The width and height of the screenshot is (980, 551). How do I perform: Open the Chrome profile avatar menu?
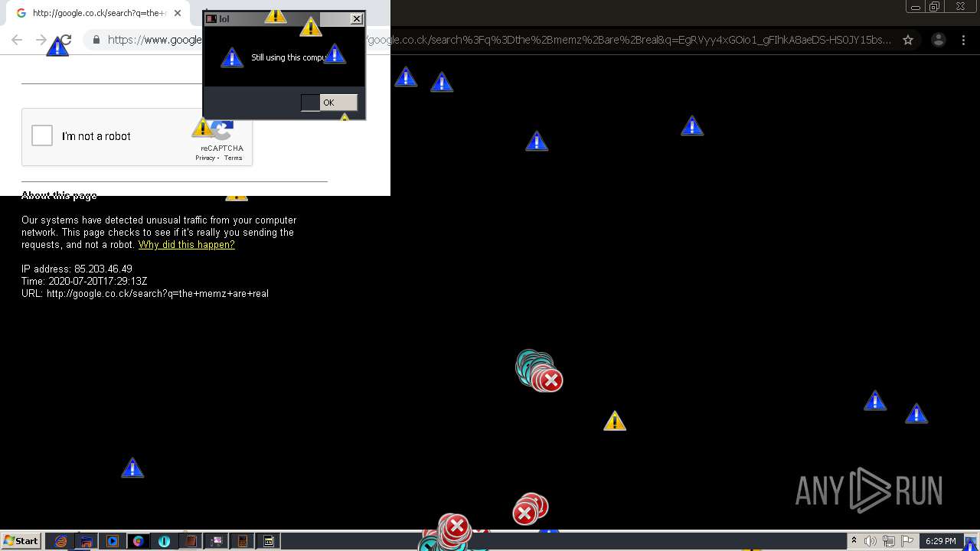click(x=938, y=40)
